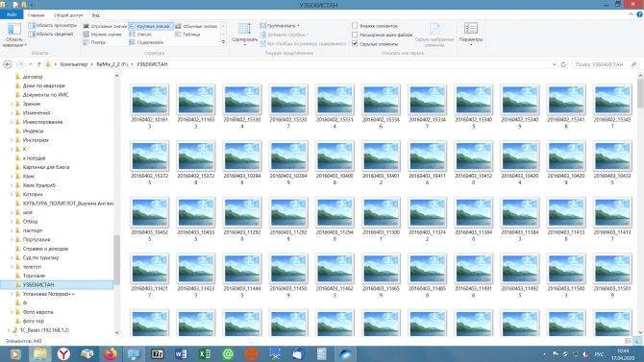Screen dimensions: 644x362
Task: Open the Файл menu tab
Action: pyautogui.click(x=12, y=15)
